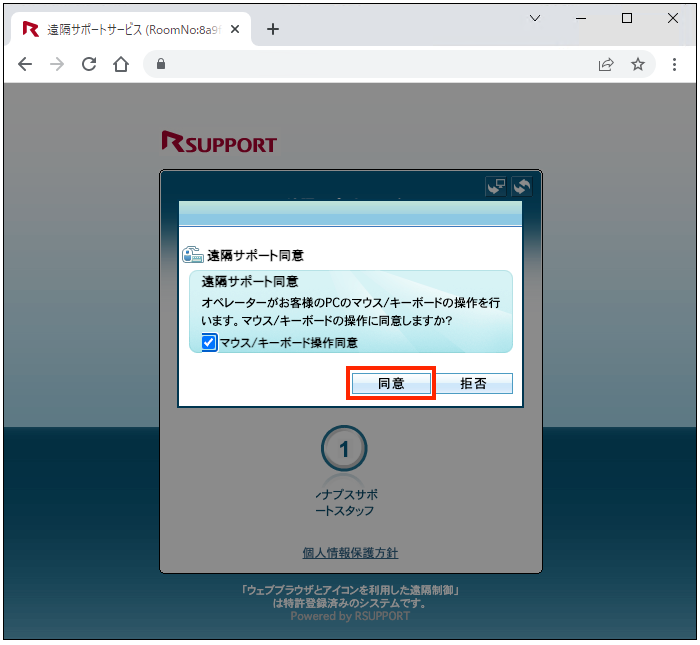Close the browser window
The width and height of the screenshot is (700, 645).
[x=673, y=18]
